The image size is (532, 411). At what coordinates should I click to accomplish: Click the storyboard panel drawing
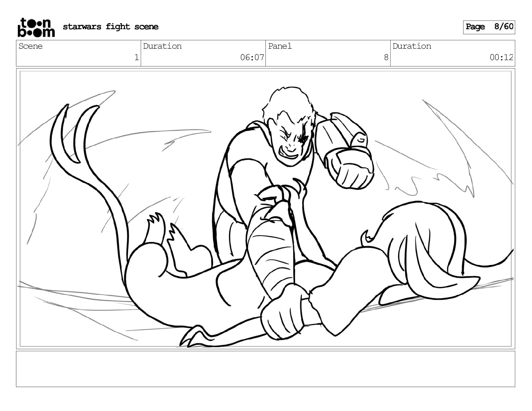(x=266, y=209)
